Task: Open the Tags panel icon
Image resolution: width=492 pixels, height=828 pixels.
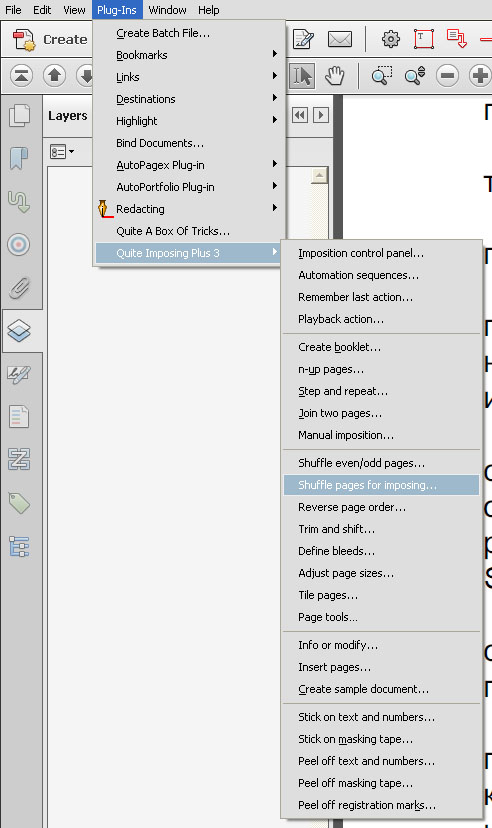Action: pos(19,503)
